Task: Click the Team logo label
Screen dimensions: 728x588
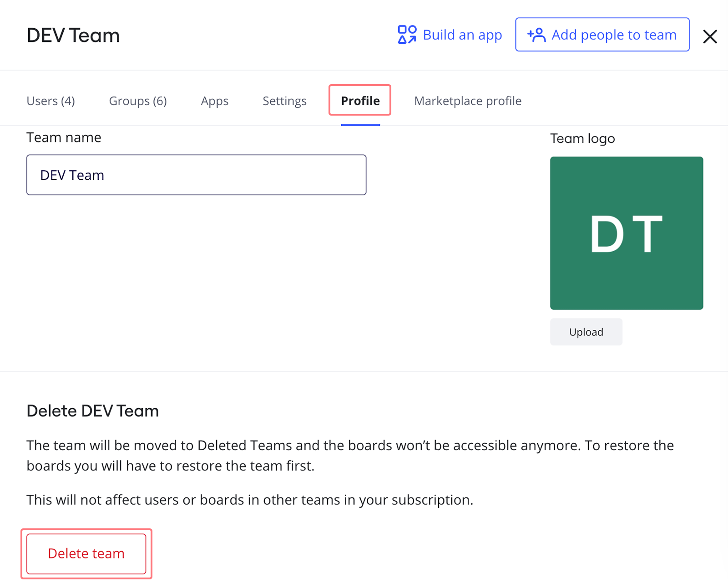Action: [582, 138]
